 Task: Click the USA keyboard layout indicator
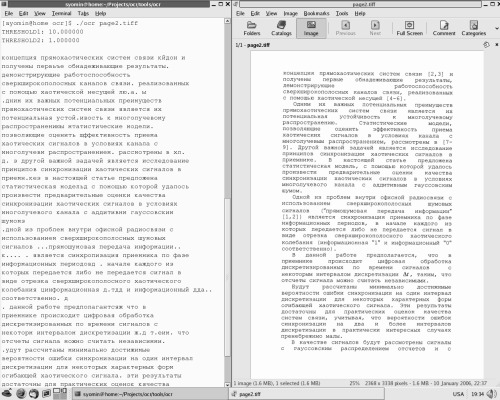pos(458,394)
